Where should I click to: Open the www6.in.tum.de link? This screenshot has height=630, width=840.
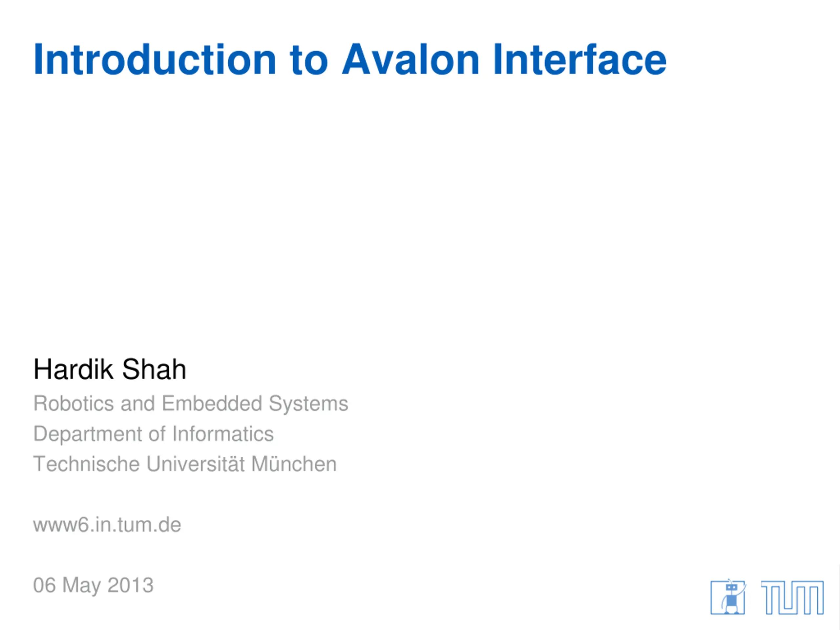(x=107, y=525)
